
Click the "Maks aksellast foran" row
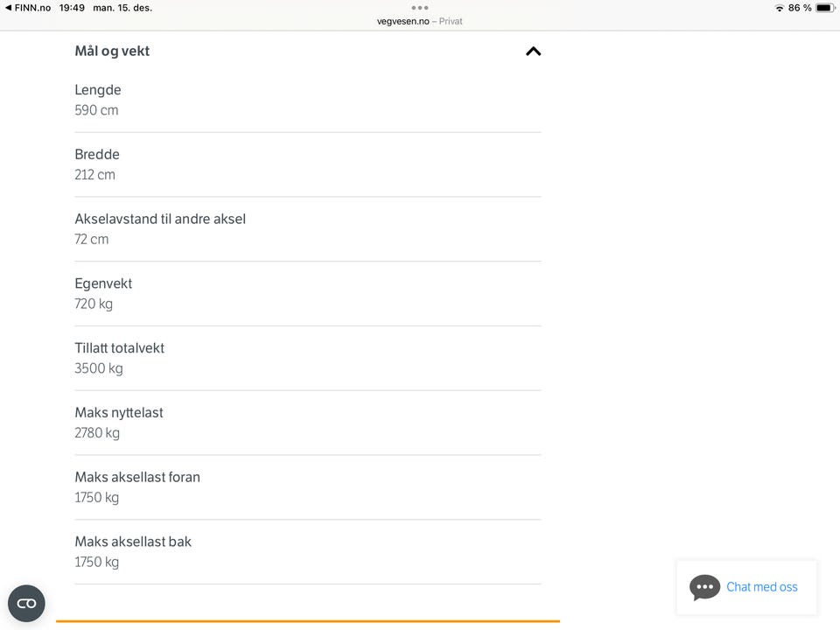(x=306, y=487)
